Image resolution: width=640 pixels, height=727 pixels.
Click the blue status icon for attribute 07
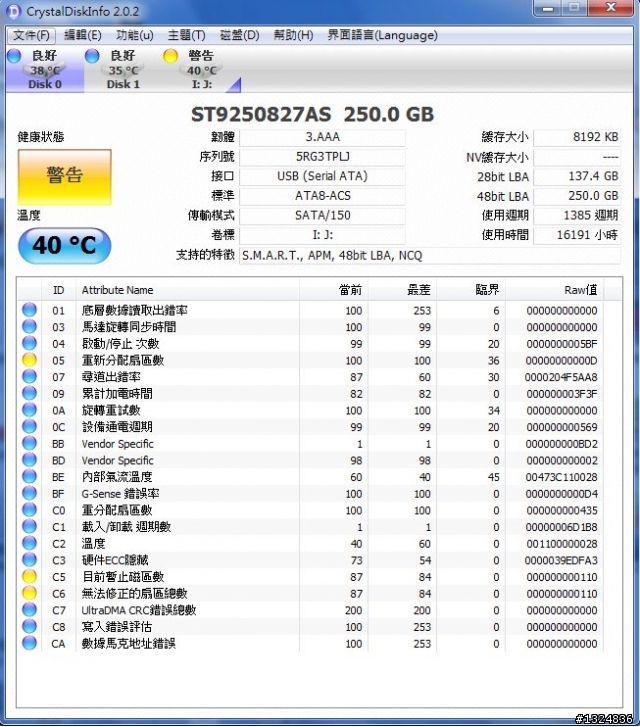[29, 376]
